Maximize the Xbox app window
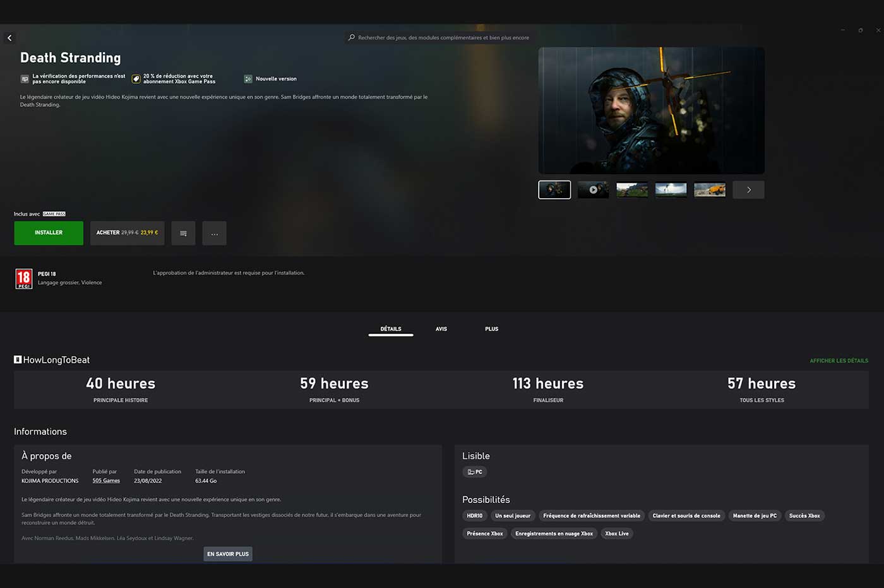 (x=860, y=30)
